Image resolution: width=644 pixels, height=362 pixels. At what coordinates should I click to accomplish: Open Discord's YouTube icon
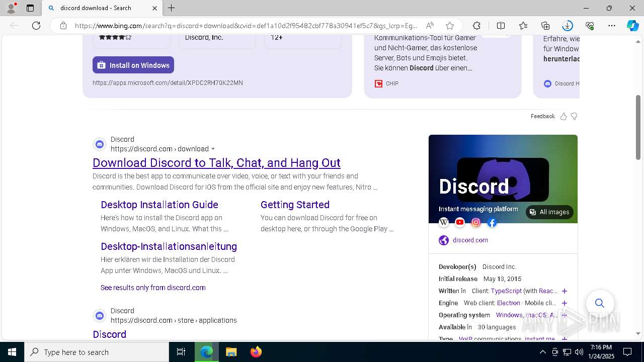[x=460, y=222]
